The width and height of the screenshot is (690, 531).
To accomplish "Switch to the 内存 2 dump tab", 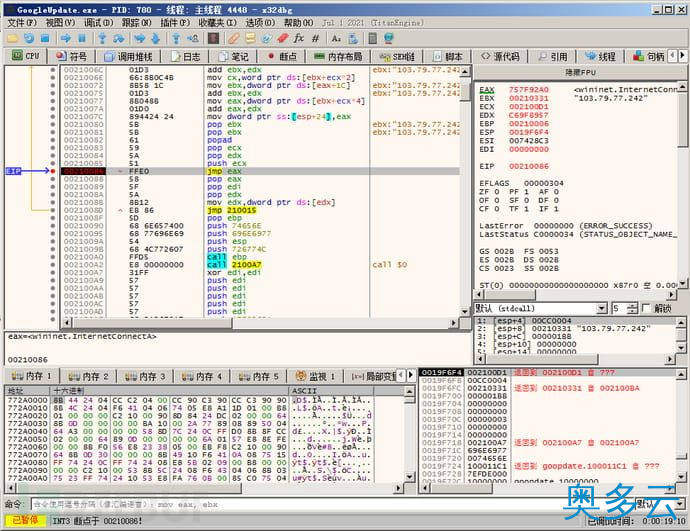I will [x=88, y=376].
